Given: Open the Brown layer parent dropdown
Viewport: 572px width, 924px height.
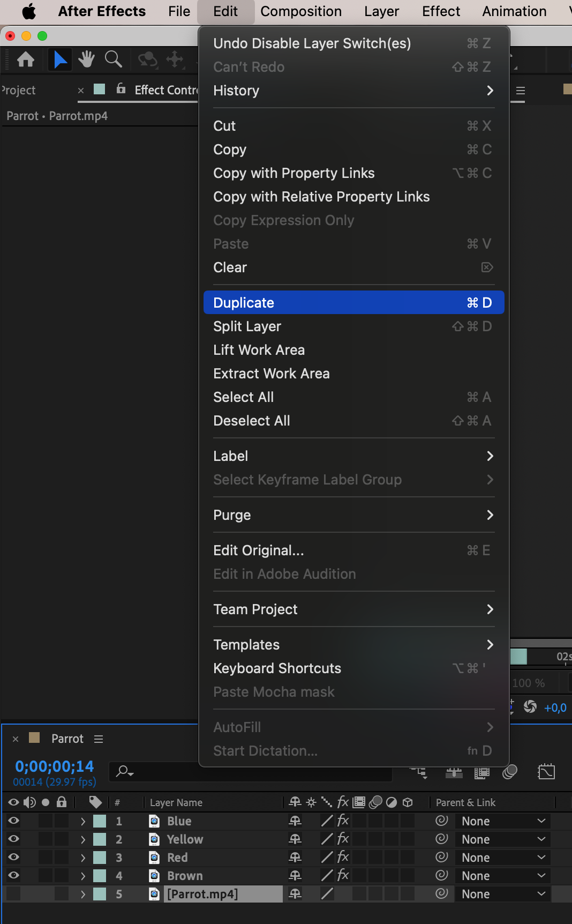Looking at the screenshot, I should click(x=503, y=875).
